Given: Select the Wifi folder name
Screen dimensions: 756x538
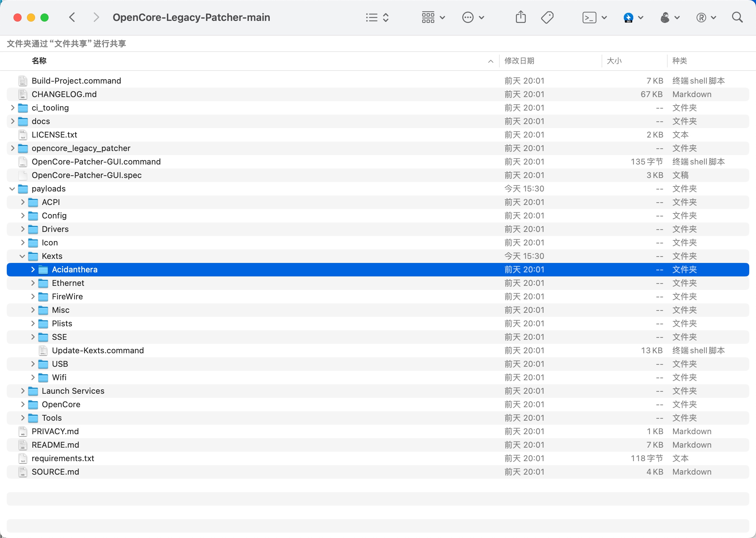Looking at the screenshot, I should tap(59, 378).
